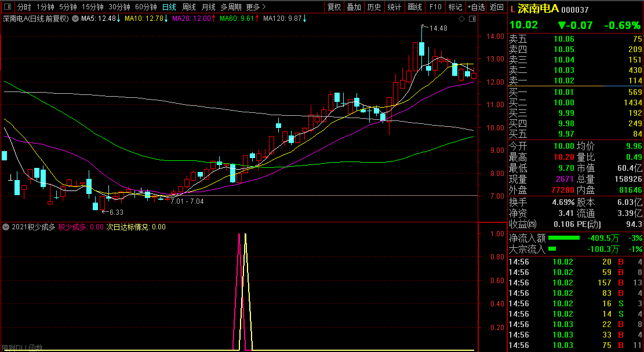The image size is (644, 352).
Task: Expand the dropdown beside 深南电A(日线 前复权)
Action: 74,19
